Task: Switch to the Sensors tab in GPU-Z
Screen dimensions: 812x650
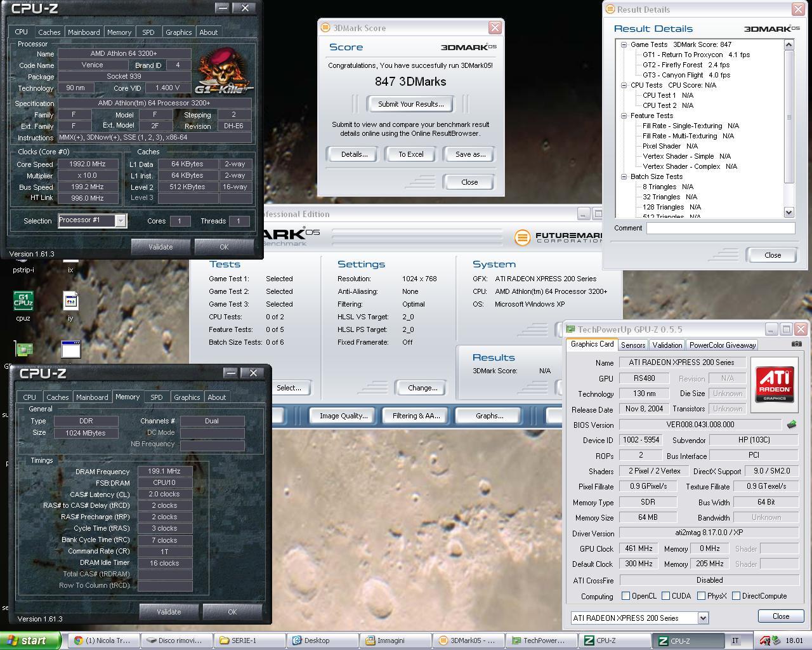Action: pos(633,345)
